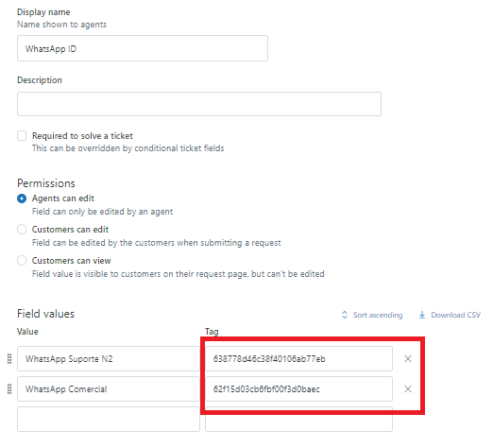This screenshot has width=493, height=448.
Task: Select Customers can edit permission
Action: [x=22, y=230]
